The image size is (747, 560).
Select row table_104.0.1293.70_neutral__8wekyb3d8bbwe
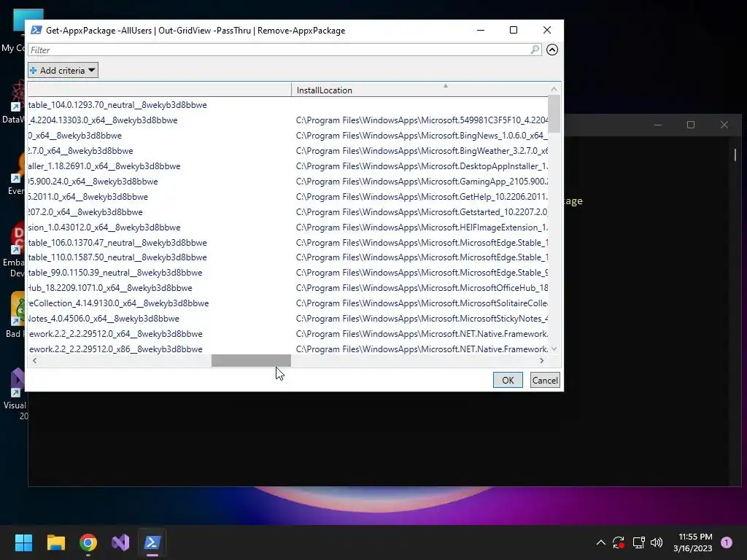pos(287,105)
